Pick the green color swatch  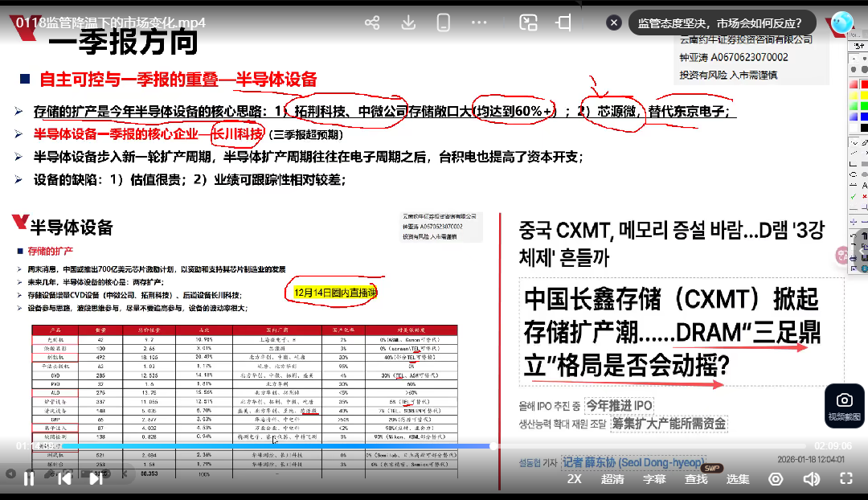pyautogui.click(x=864, y=106)
